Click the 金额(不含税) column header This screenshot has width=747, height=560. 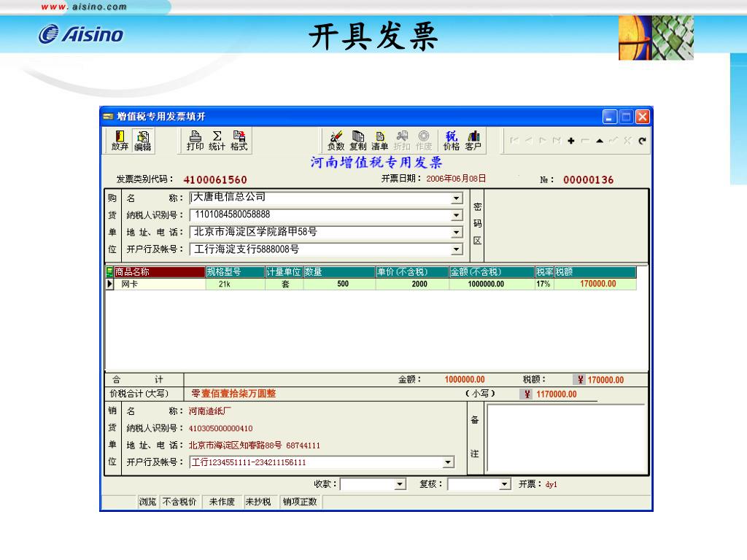point(492,272)
